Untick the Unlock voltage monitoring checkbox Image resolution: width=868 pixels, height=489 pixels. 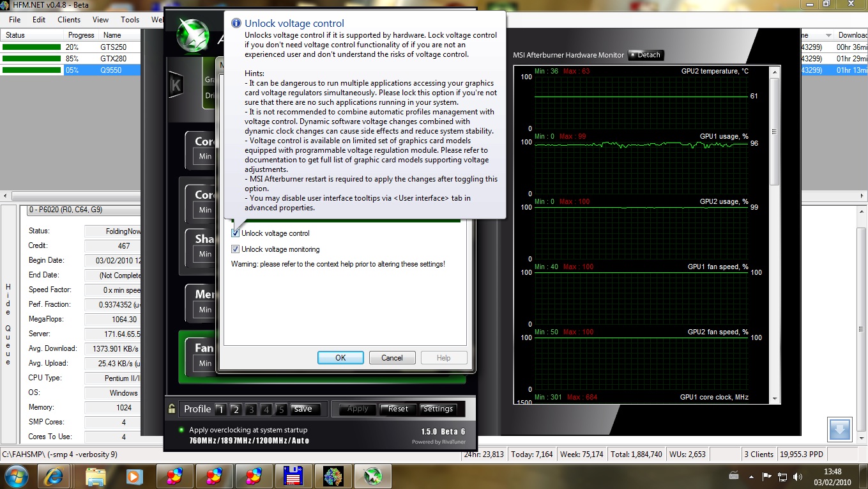[x=235, y=249]
